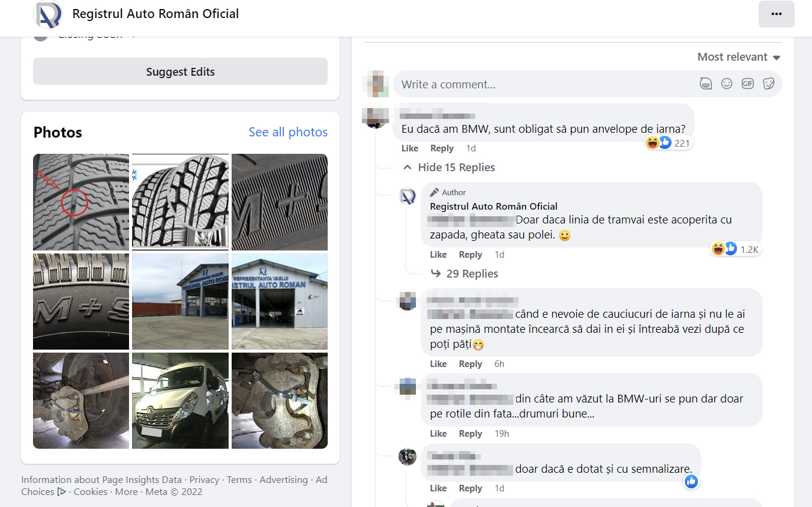Open the See all photos link
812x507 pixels.
pos(288,132)
